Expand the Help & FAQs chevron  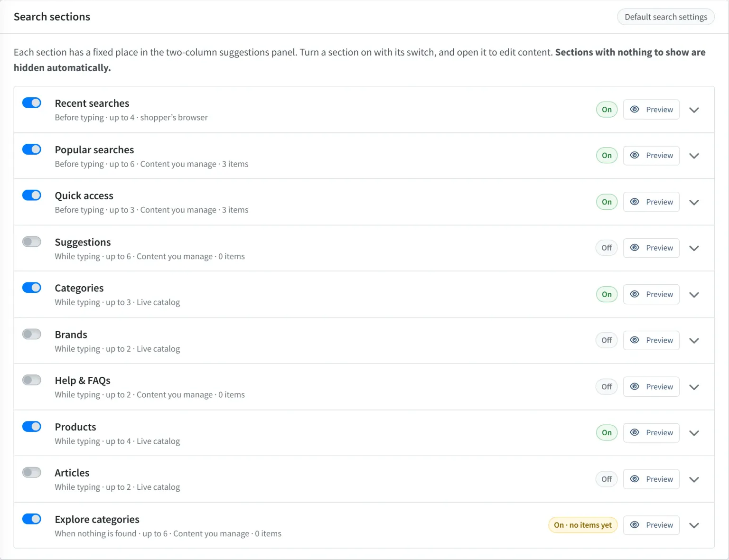[x=694, y=387]
